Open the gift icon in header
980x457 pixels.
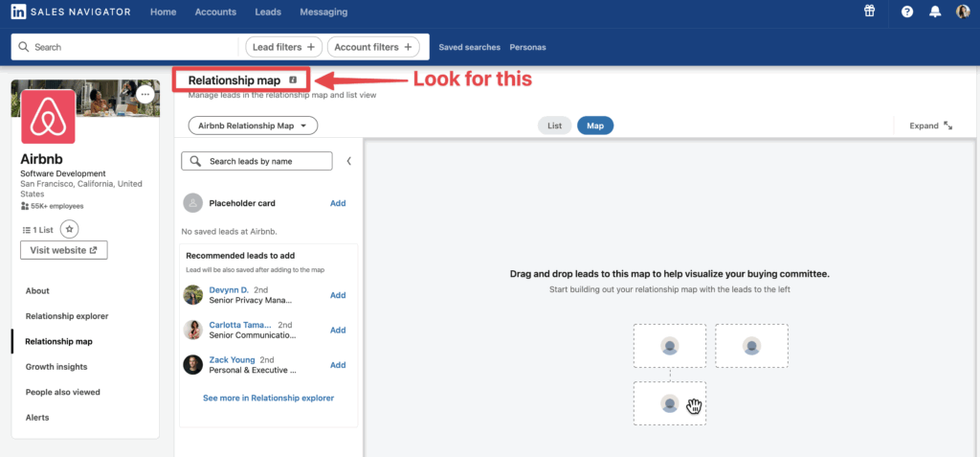pos(869,11)
